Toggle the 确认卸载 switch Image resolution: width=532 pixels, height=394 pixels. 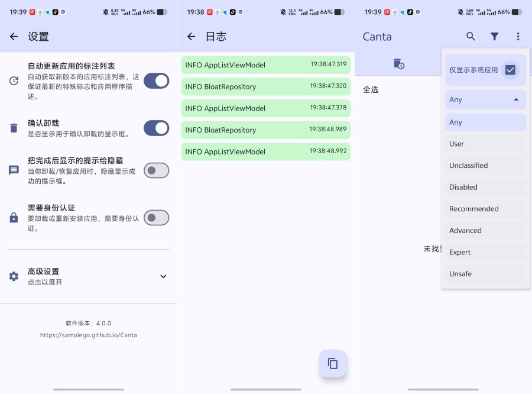coord(157,128)
